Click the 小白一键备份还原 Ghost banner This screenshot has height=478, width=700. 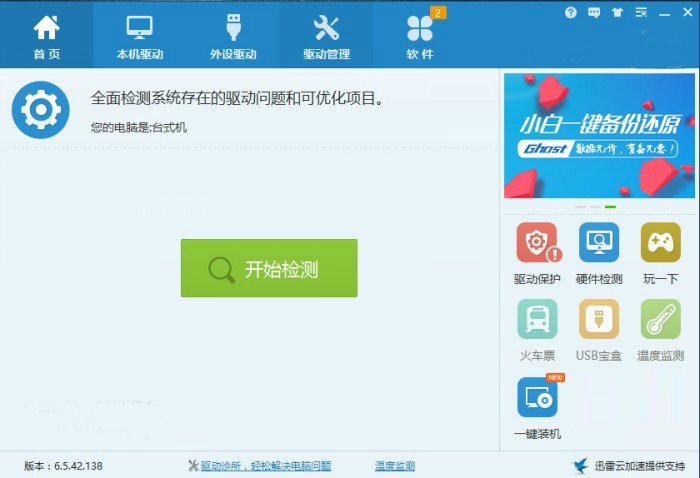pyautogui.click(x=599, y=134)
